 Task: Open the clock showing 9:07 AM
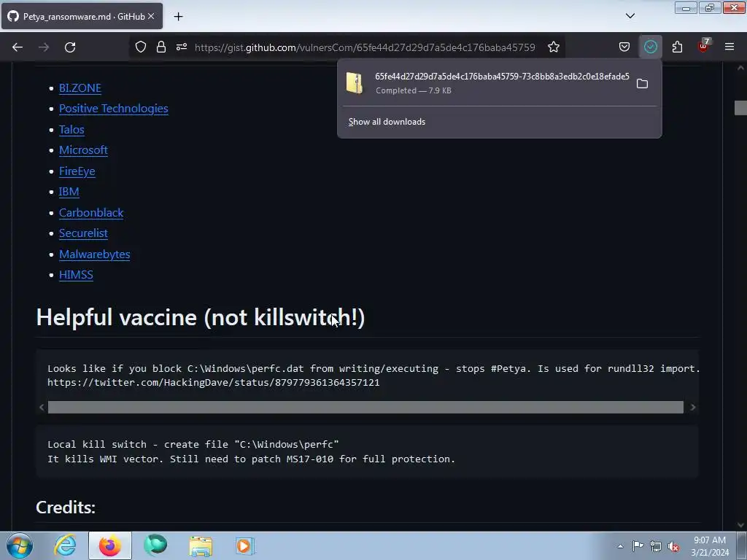(x=710, y=546)
